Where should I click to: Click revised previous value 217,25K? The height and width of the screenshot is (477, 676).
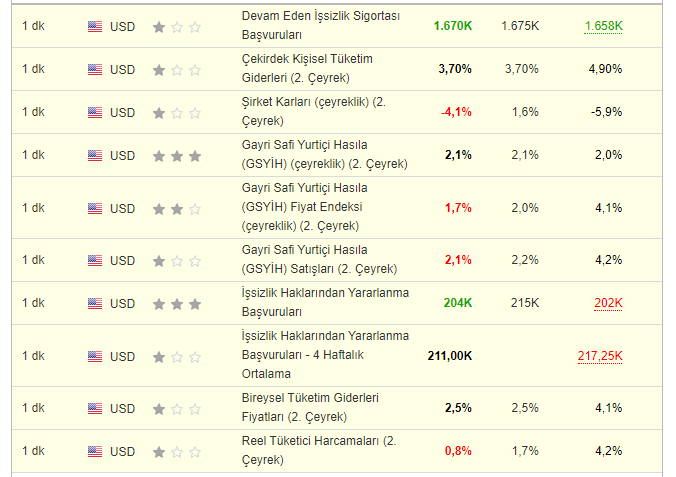point(600,356)
